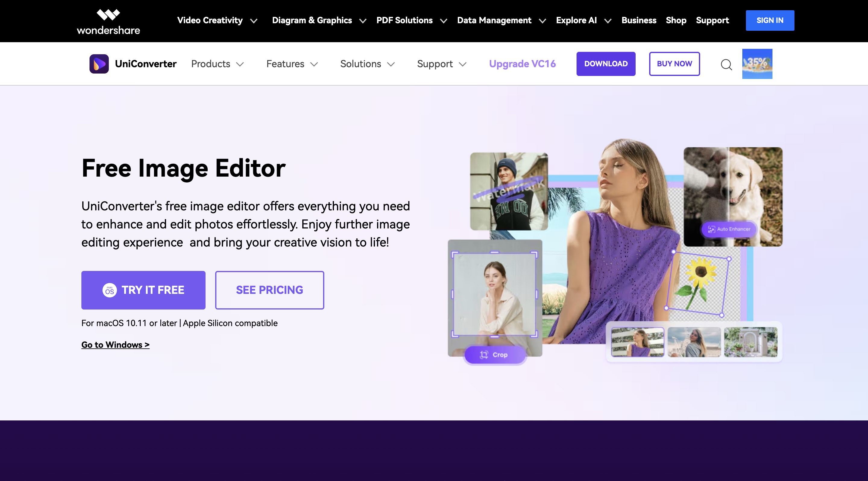This screenshot has height=481, width=868.
Task: Click the Free Image Editor heading
Action: 184,168
